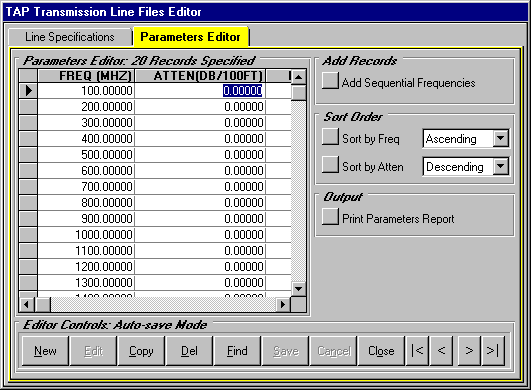Screen dimensions: 531x390
Task: Switch to the Line Specifications tab
Action: tap(70, 37)
